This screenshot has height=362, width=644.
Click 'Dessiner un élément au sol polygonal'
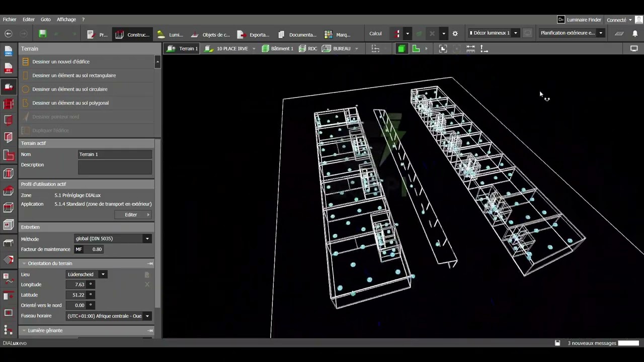click(x=70, y=103)
